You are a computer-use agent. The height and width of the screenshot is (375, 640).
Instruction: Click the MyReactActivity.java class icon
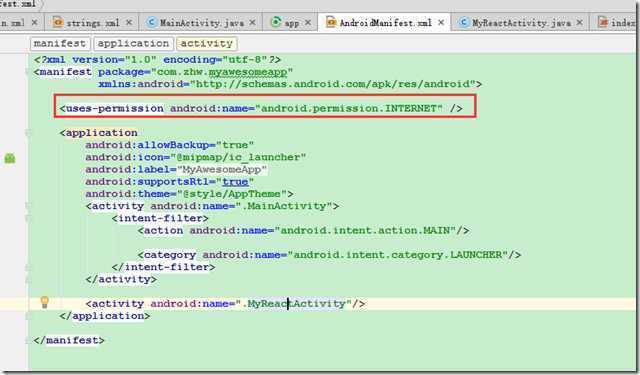[x=463, y=22]
